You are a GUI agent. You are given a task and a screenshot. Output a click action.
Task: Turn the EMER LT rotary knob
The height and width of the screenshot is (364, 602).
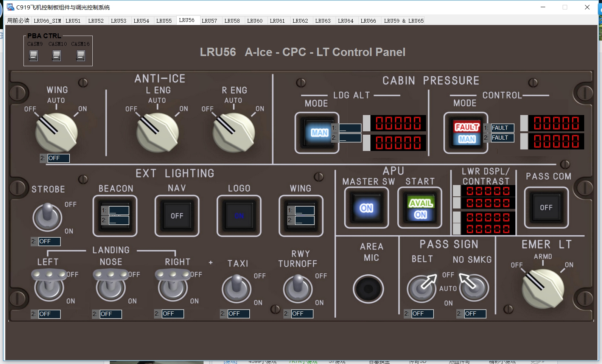[543, 289]
